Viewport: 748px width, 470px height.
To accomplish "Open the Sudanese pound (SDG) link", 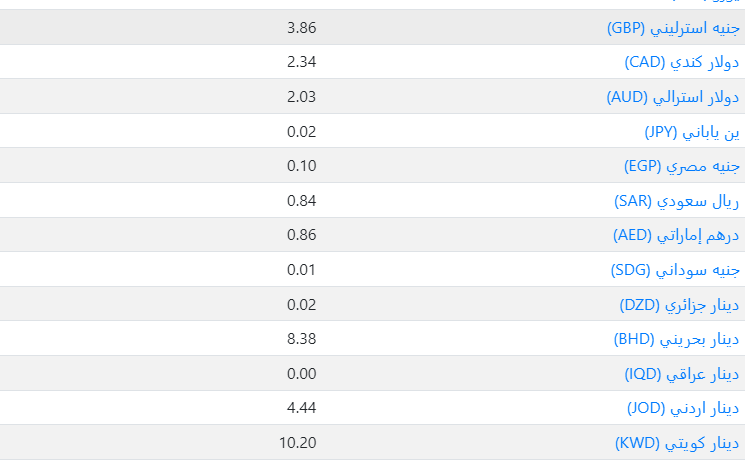I will (x=675, y=270).
